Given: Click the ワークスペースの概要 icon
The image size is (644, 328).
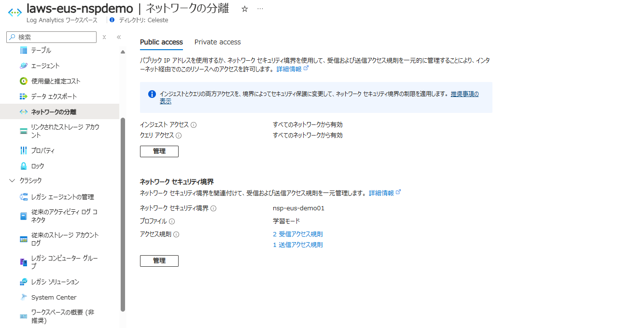Looking at the screenshot, I should [x=24, y=316].
